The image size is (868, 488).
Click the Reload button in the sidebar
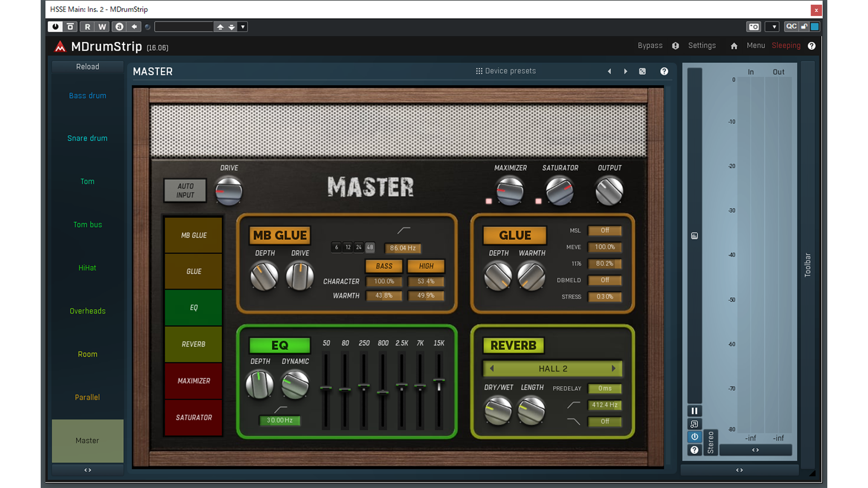tap(87, 66)
